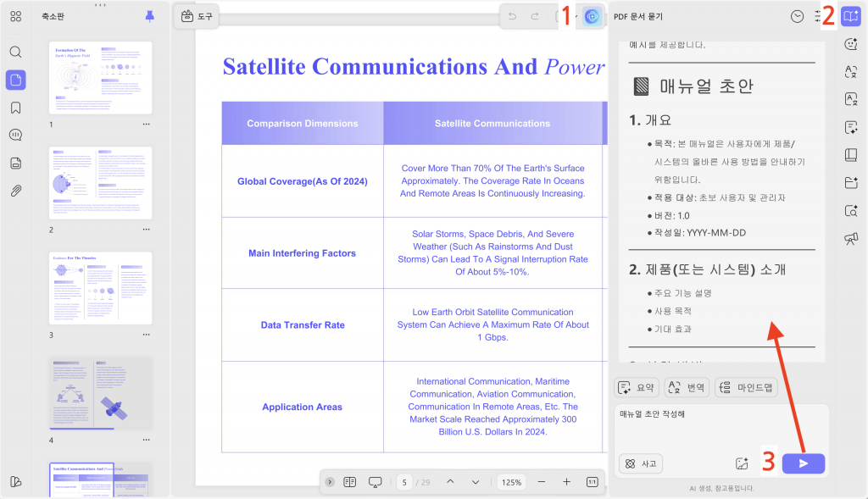Screen dimensions: 868x499
Task: Click the 작성일: YYYY-MM-DD line
Action: point(699,233)
